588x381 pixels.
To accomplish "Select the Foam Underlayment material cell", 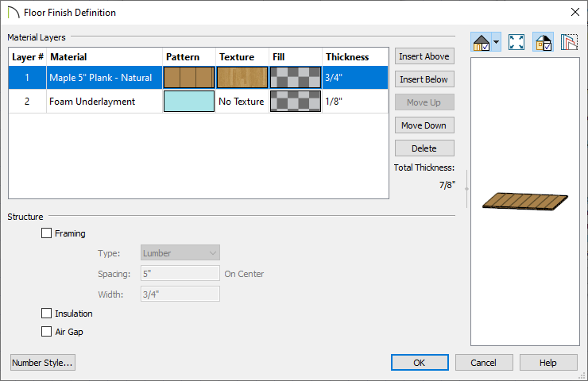I will [x=104, y=101].
